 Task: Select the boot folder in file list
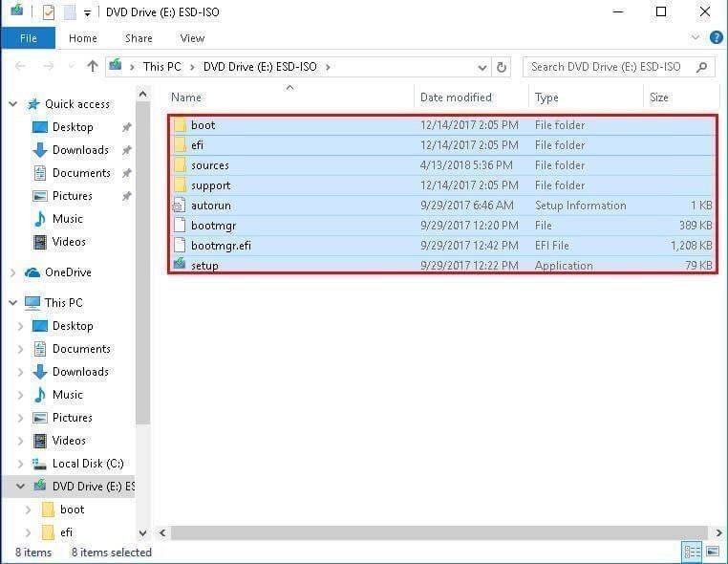pos(442,125)
